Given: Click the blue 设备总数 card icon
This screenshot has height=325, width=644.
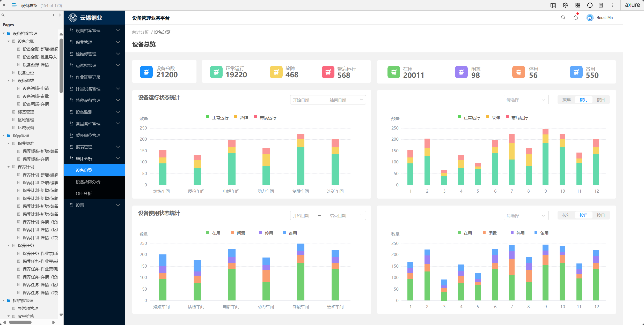Looking at the screenshot, I should click(x=146, y=72).
